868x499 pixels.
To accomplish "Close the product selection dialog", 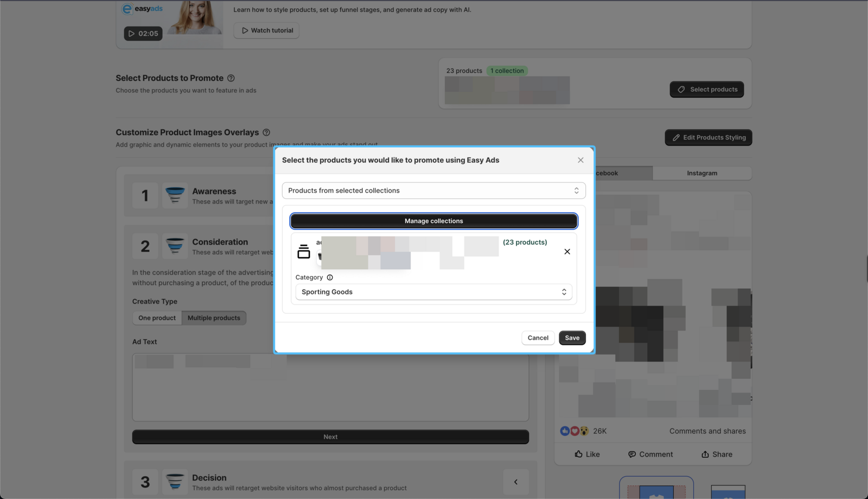I will coord(580,160).
